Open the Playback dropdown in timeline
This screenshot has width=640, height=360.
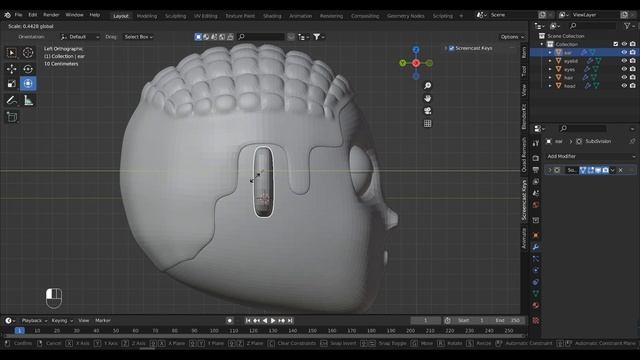[34, 321]
